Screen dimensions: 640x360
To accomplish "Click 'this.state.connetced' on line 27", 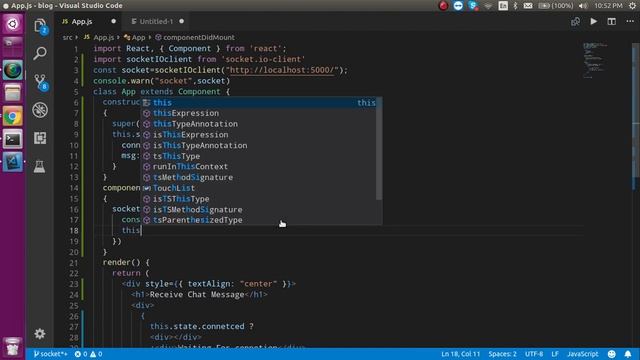I will coord(197,326).
